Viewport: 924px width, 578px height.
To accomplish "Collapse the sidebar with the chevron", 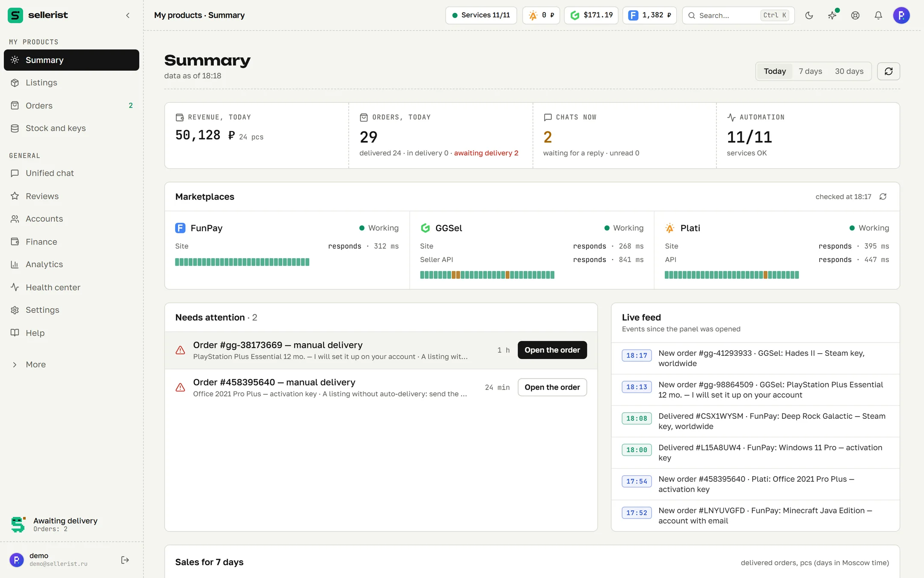I will click(127, 15).
